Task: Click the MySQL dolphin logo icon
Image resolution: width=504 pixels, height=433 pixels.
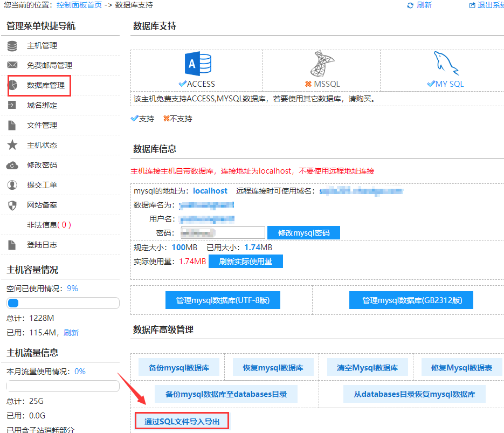Action: click(x=446, y=64)
